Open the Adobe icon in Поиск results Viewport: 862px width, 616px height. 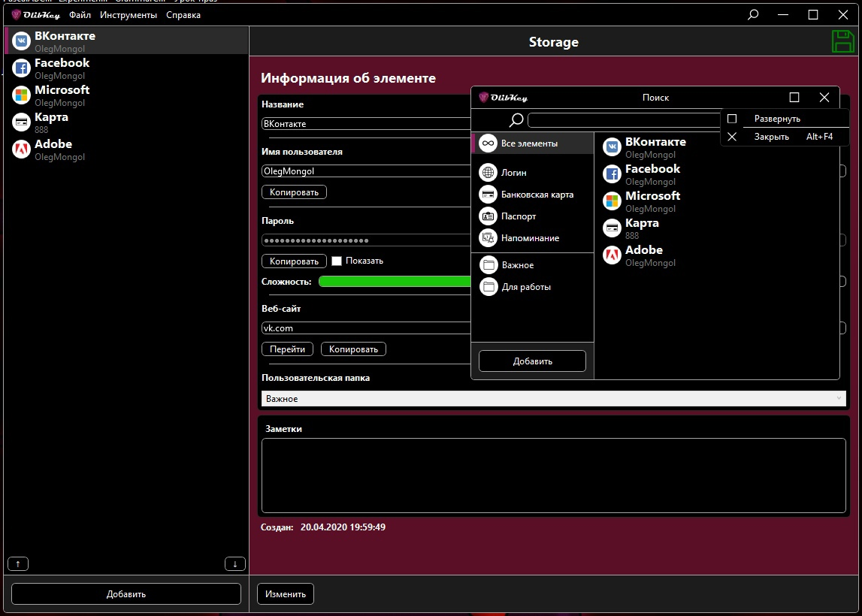click(x=612, y=255)
